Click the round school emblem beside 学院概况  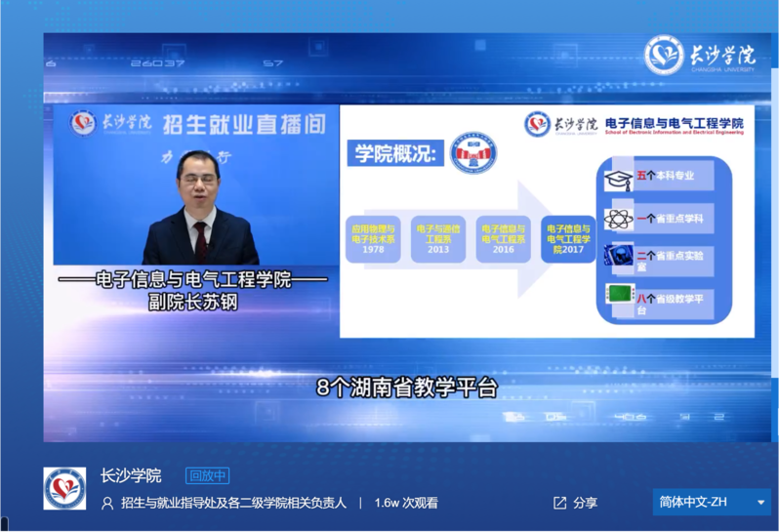pos(472,153)
